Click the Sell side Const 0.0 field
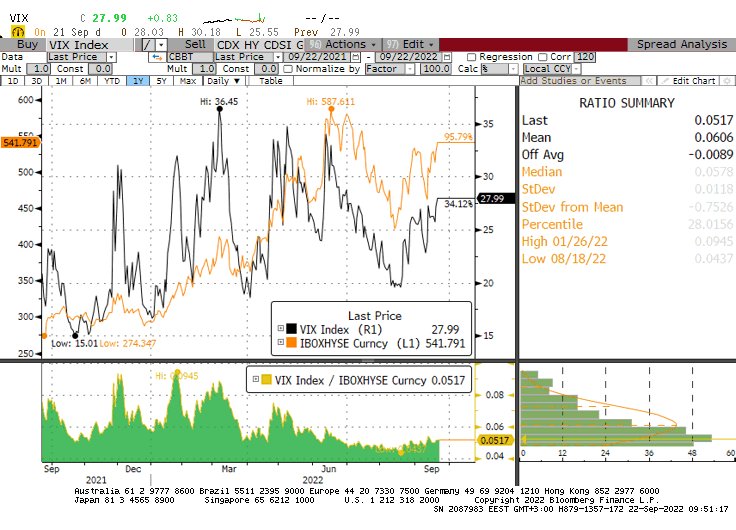Viewport: 736px width, 530px height. tap(266, 69)
